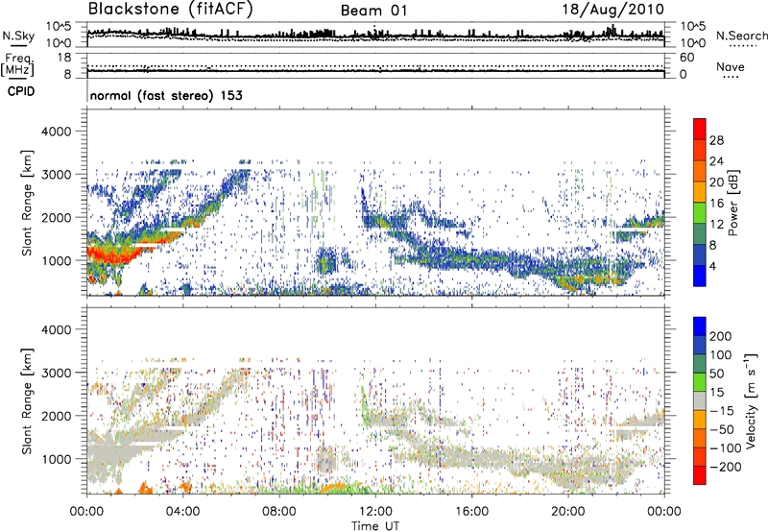Image resolution: width=768 pixels, height=532 pixels.
Task: Click the gray segment of velocity colorbar
Action: (x=700, y=400)
